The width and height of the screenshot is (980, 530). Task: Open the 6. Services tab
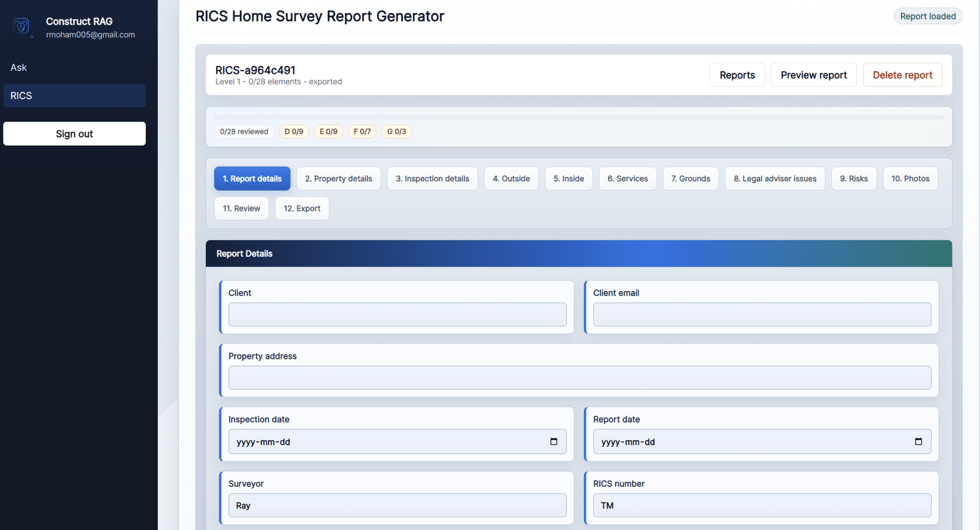click(628, 178)
